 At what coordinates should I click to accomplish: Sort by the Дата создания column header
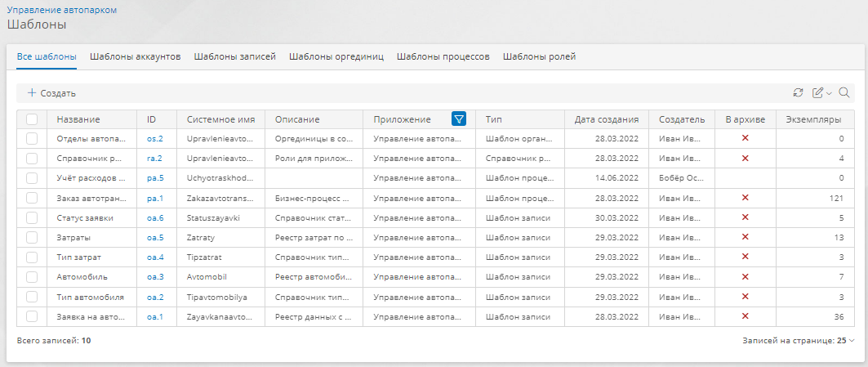(606, 119)
